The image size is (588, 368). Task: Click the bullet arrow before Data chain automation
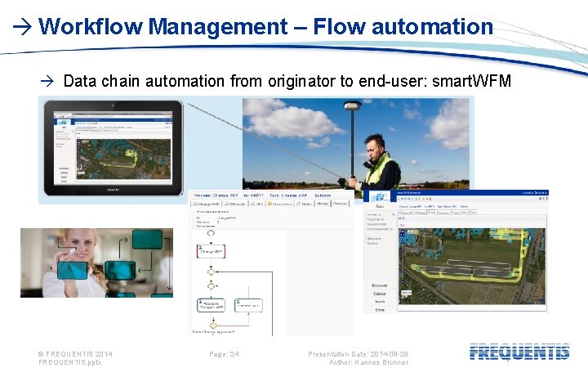coord(47,81)
